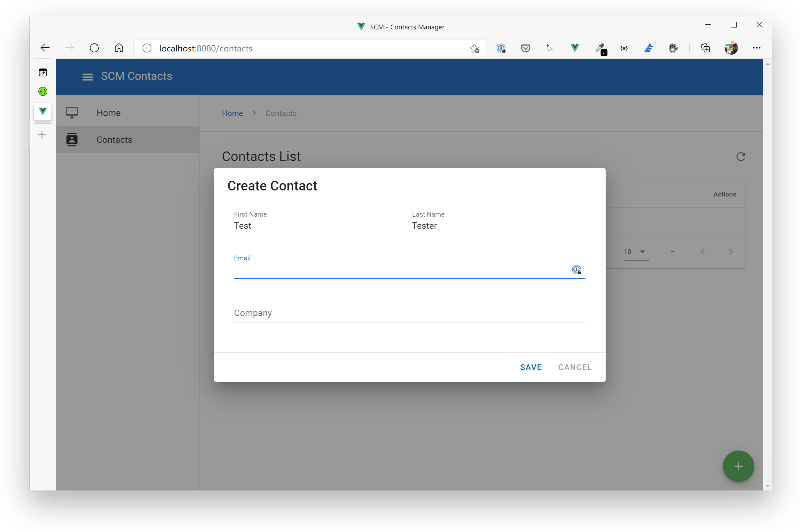801x532 pixels.
Task: Click the hamburger menu icon
Action: pyautogui.click(x=87, y=77)
